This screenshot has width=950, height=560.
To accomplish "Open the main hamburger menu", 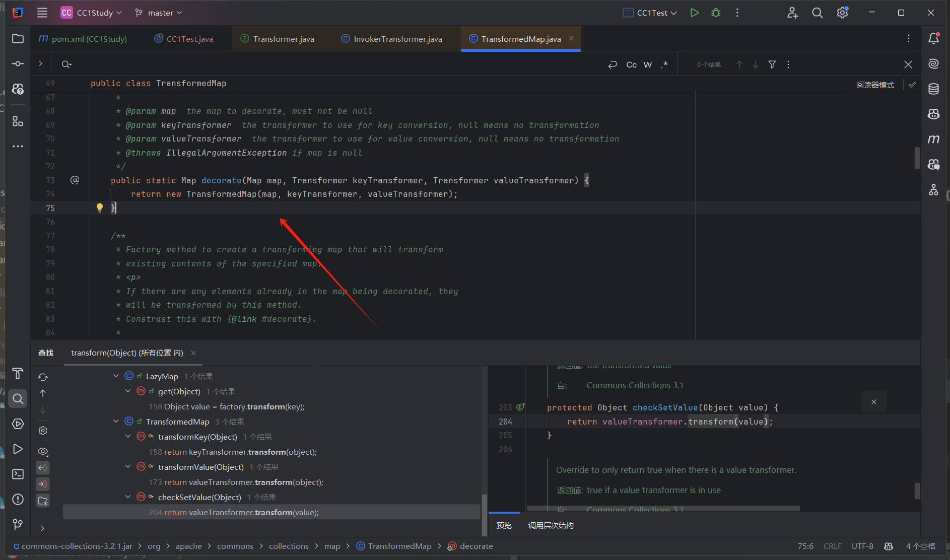I will [x=42, y=13].
